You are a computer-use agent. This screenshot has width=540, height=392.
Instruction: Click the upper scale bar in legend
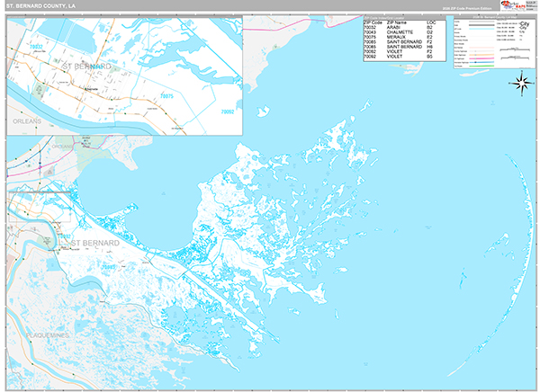coord(515,49)
